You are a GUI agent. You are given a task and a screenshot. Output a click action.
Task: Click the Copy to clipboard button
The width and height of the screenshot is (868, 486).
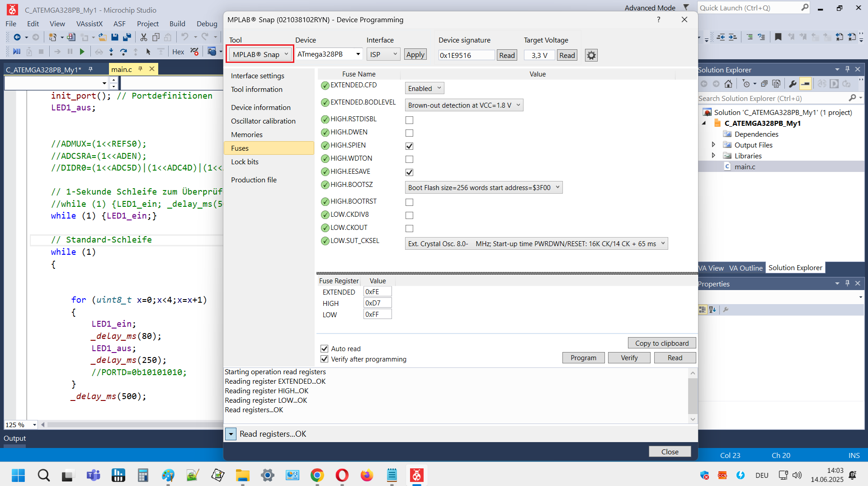coord(661,343)
